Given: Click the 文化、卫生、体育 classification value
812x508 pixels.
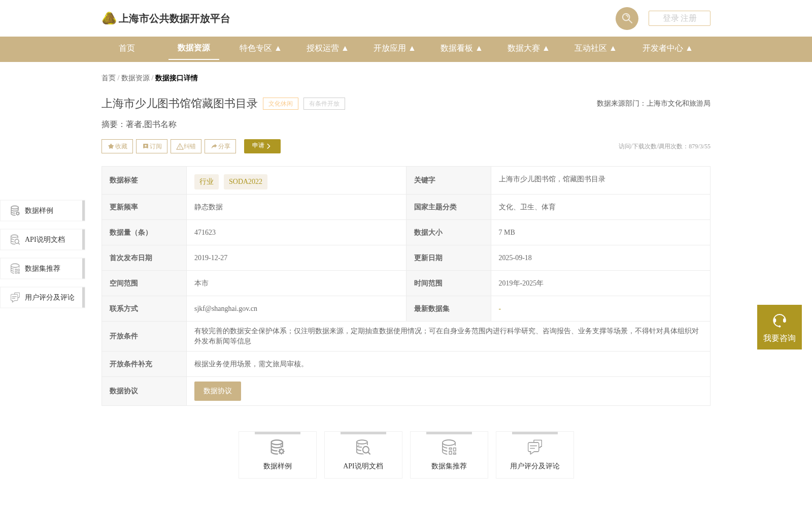Looking at the screenshot, I should click(x=527, y=207).
